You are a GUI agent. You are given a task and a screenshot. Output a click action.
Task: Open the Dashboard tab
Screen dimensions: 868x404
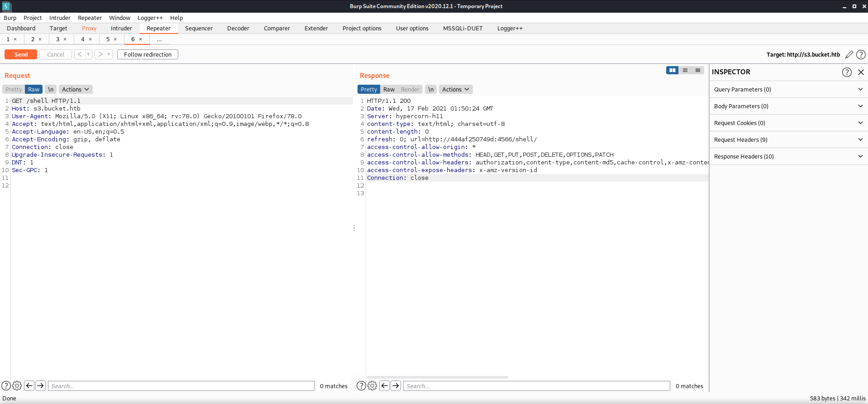coord(21,29)
